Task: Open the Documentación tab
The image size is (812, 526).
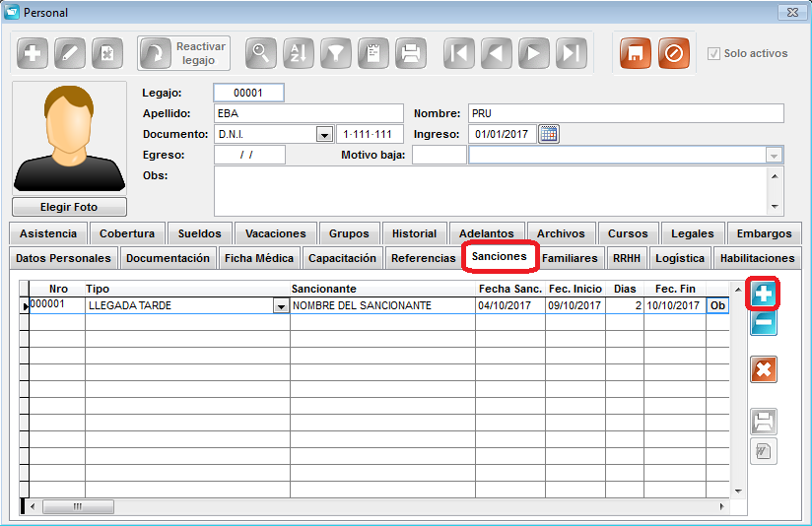Action: tap(168, 258)
